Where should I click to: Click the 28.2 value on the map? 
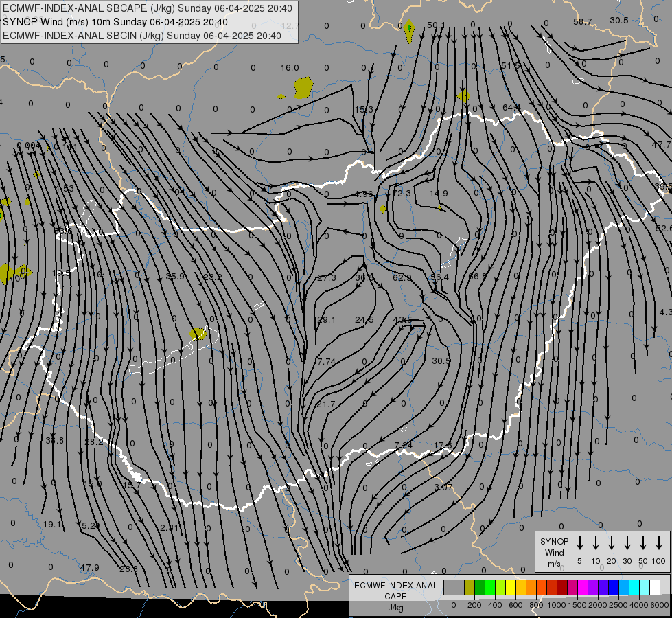point(94,442)
